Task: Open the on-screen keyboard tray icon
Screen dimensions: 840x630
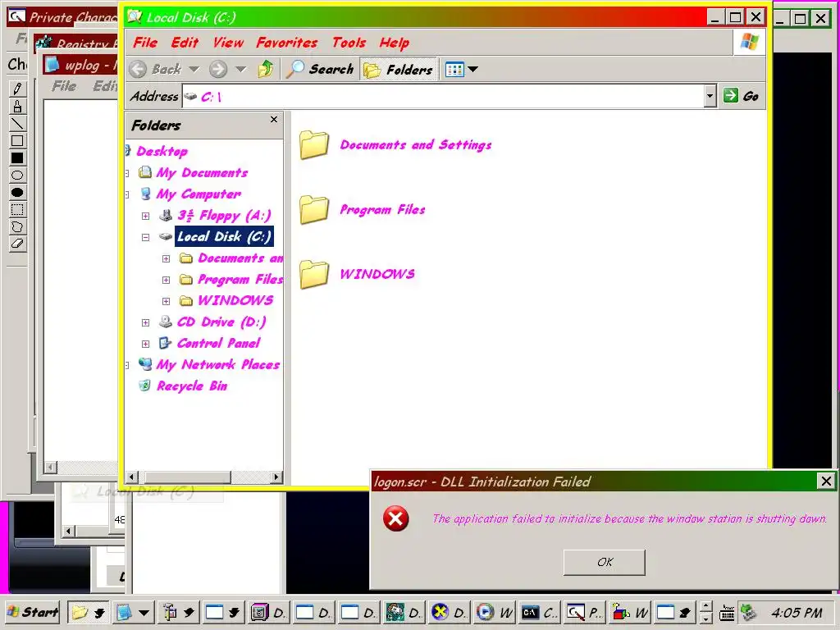Action: click(727, 612)
